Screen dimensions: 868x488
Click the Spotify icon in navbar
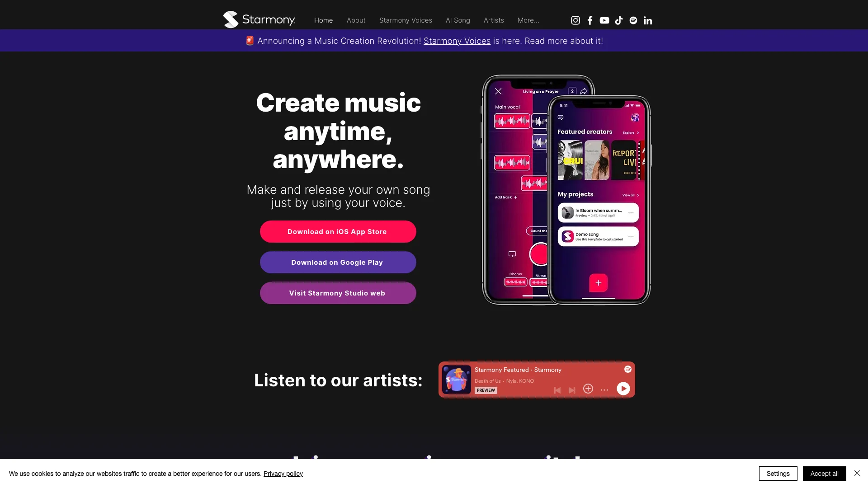[x=632, y=20]
